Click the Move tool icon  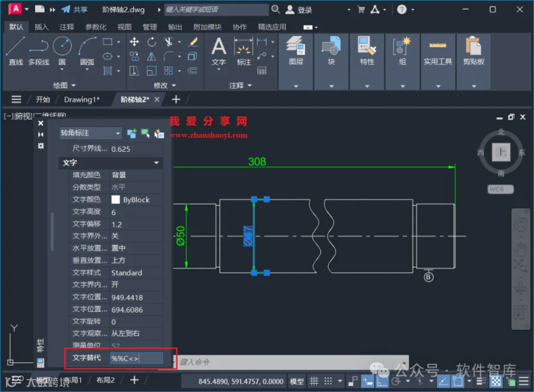click(134, 42)
